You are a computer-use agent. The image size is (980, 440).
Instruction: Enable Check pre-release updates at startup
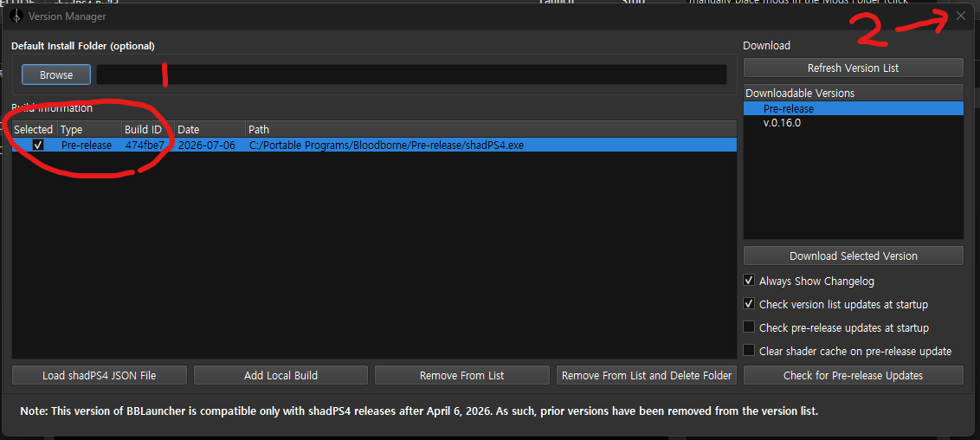point(749,327)
